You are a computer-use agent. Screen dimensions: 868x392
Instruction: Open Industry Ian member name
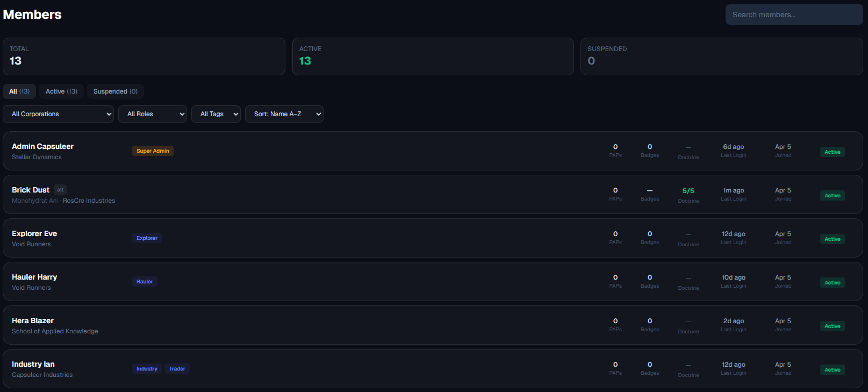pos(33,364)
